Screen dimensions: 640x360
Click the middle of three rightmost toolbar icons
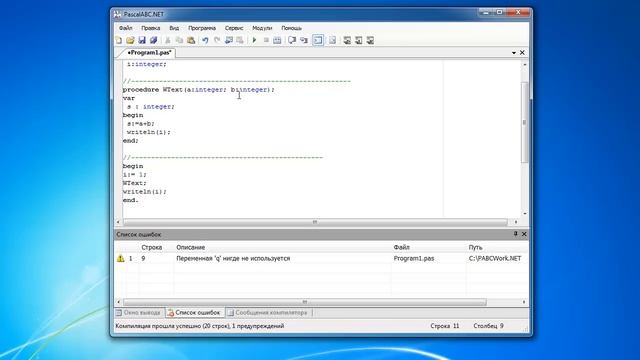(x=358, y=40)
